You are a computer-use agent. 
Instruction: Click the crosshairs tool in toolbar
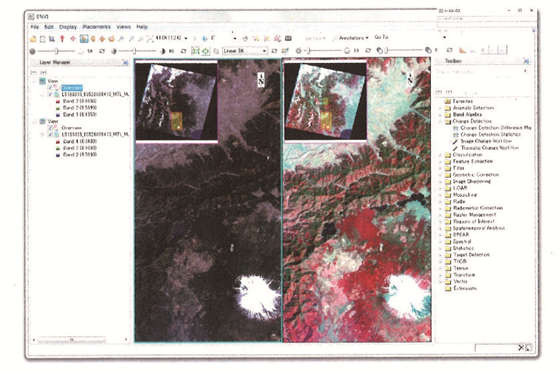click(73, 39)
